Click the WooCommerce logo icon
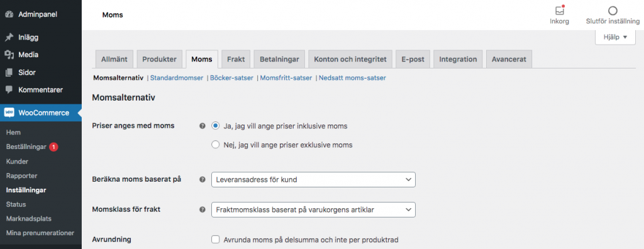644x249 pixels. (9, 113)
